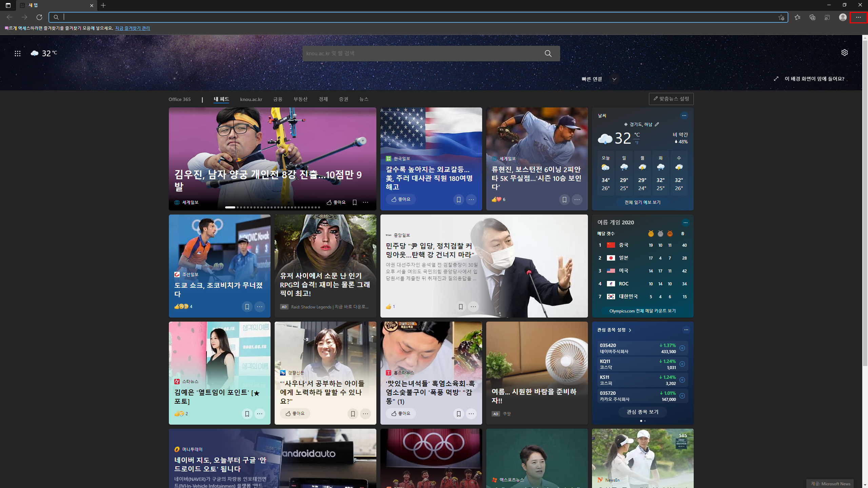Screen dimensions: 868x488
Task: Add this page to favorites star
Action: click(781, 17)
